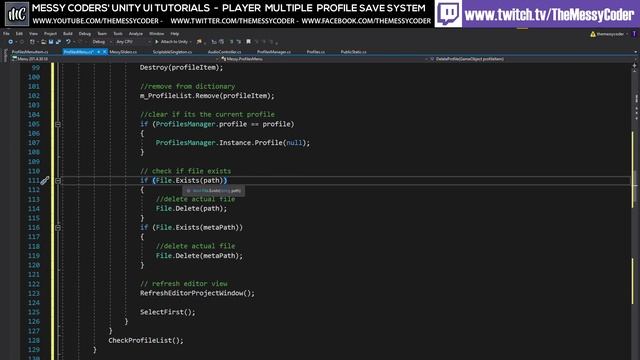Collapse the if block at line 105
This screenshot has width=640, height=360.
tap(58, 124)
